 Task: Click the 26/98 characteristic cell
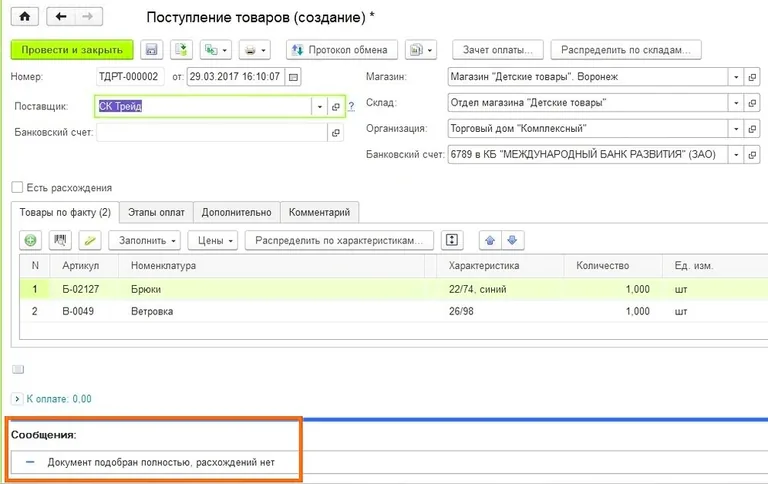(500, 311)
